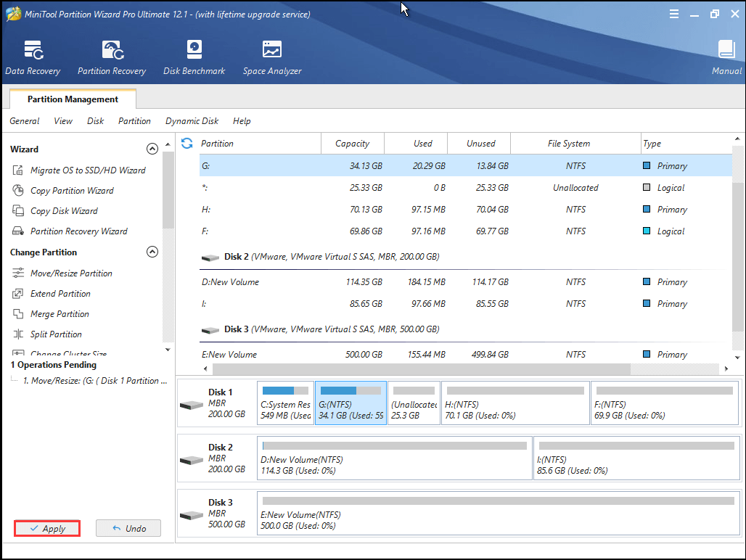
Task: Click the Disk 3 drive icon in the disk map
Action: coord(192,515)
